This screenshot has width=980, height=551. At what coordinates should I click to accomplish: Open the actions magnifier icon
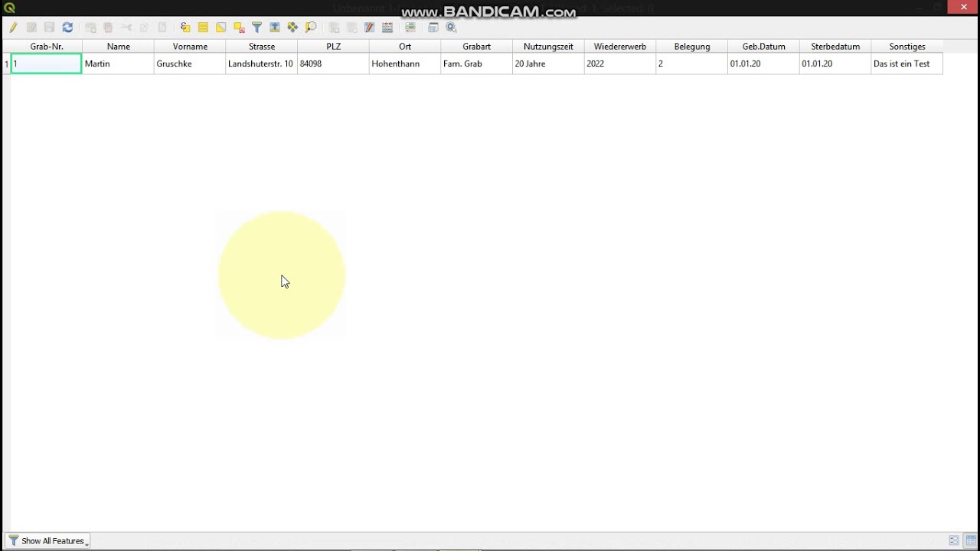[452, 28]
